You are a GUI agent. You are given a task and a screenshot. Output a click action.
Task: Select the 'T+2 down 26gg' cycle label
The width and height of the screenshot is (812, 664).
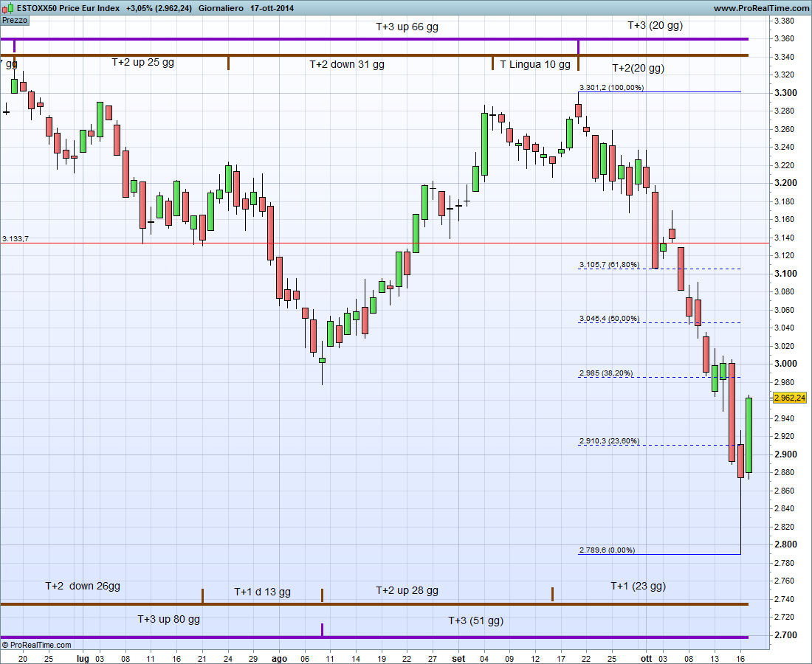pyautogui.click(x=83, y=586)
